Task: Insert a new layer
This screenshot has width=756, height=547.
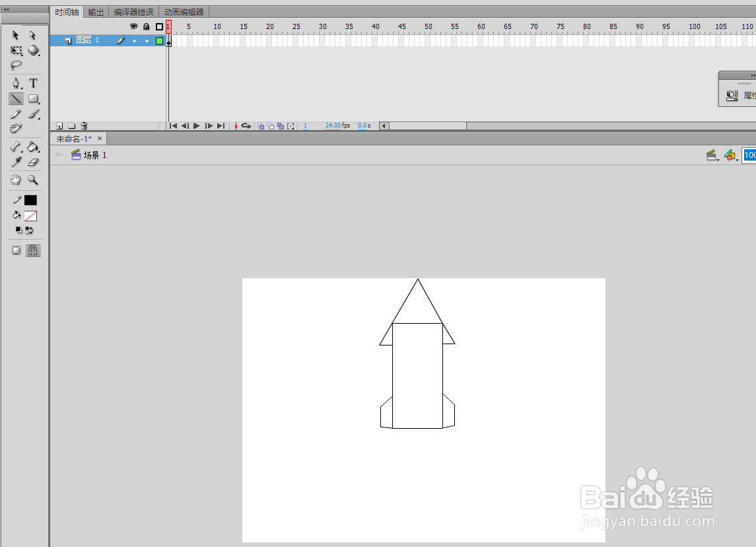Action: pyautogui.click(x=59, y=126)
